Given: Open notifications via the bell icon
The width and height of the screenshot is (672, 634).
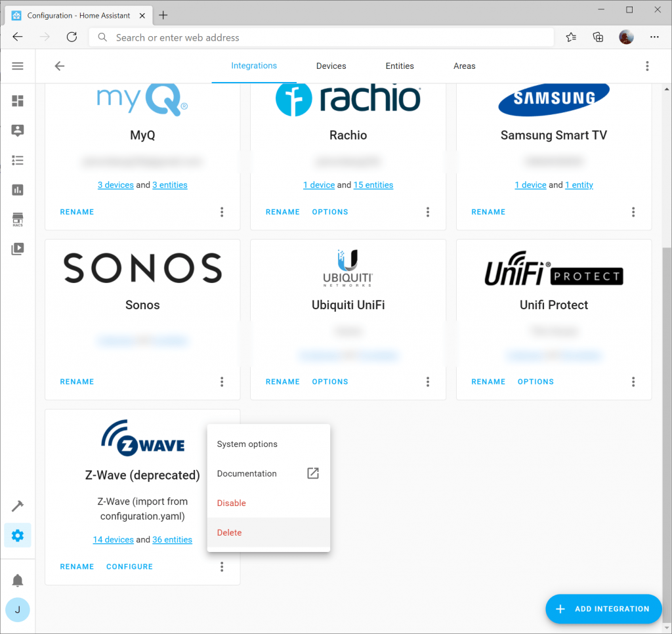Looking at the screenshot, I should pyautogui.click(x=18, y=580).
